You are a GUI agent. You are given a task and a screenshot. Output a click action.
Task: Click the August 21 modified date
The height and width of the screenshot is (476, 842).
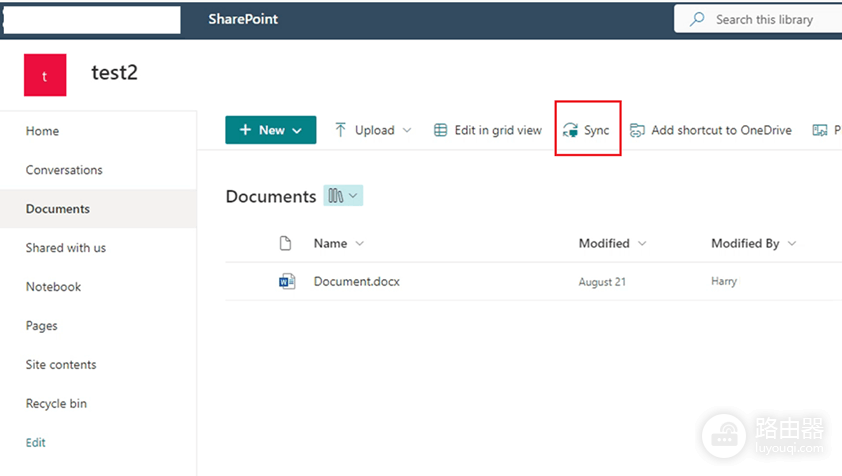point(602,282)
